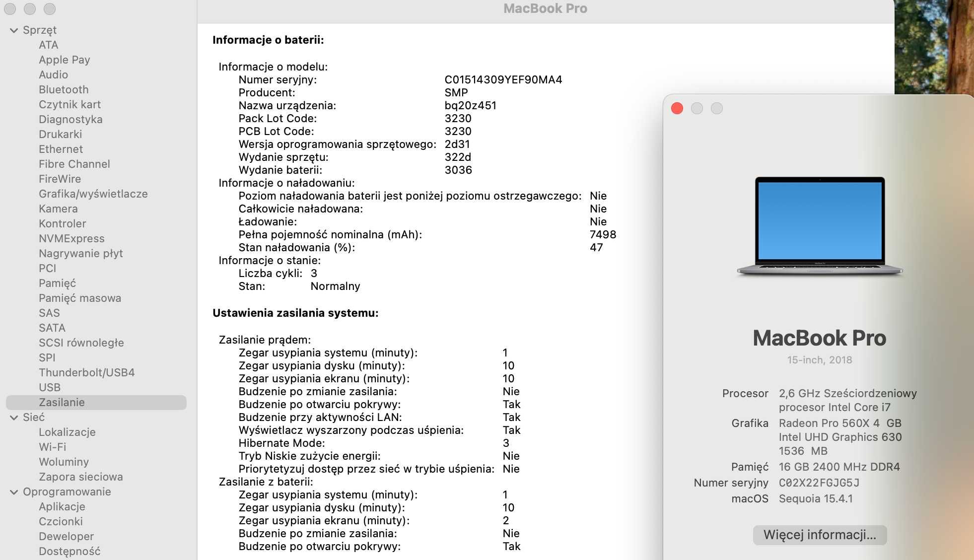974x560 pixels.
Task: Click the Stan value Normalny
Action: tap(335, 286)
